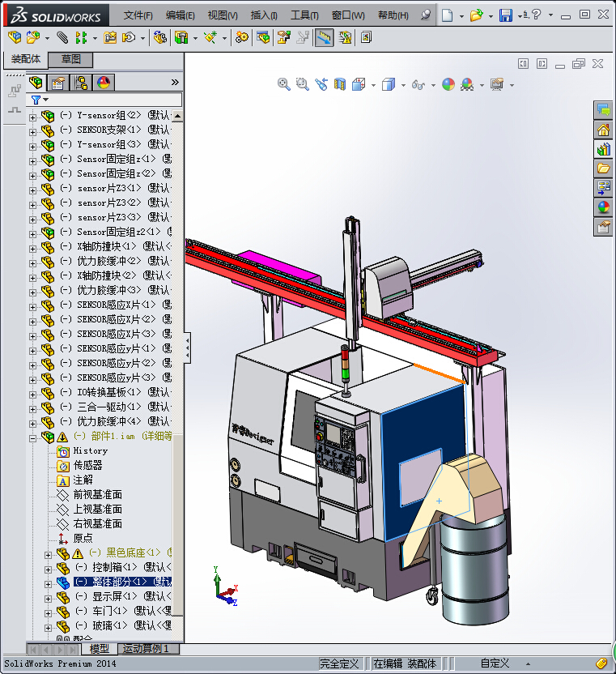Open the 编辑(E) menu
Image resolution: width=616 pixels, height=674 pixels.
(x=180, y=15)
